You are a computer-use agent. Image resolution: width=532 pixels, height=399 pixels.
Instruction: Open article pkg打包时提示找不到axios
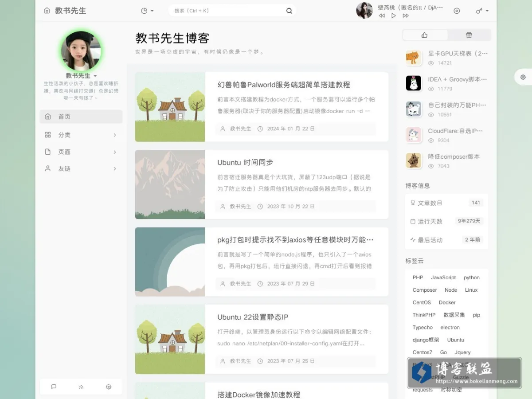(x=295, y=240)
